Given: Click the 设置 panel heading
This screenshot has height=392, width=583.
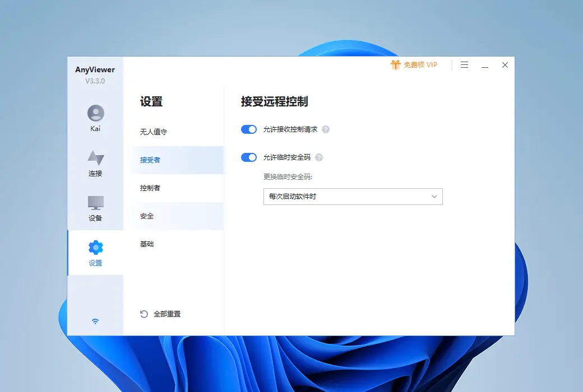Looking at the screenshot, I should (151, 101).
